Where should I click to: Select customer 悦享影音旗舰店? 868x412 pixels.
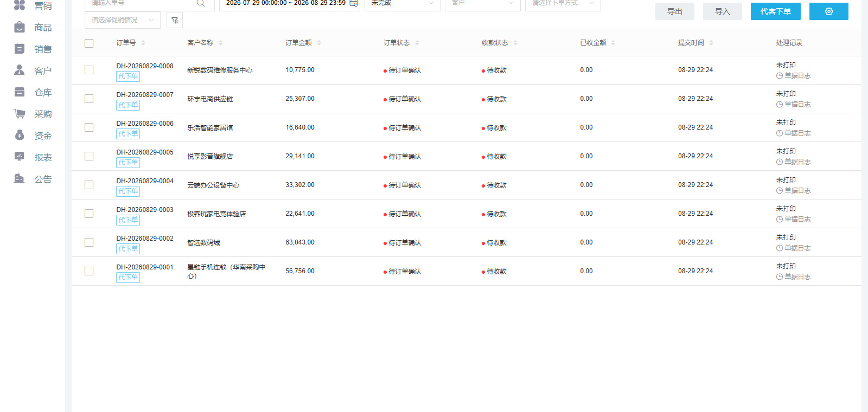(210, 157)
